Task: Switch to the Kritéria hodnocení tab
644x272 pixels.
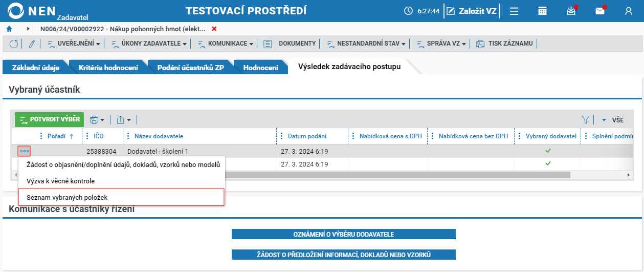Action: 108,67
